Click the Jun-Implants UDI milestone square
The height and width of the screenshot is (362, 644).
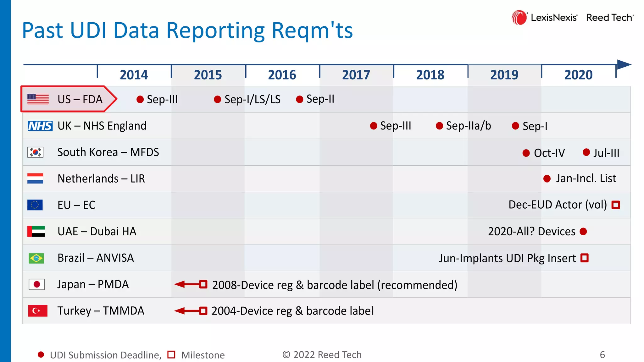click(x=584, y=258)
